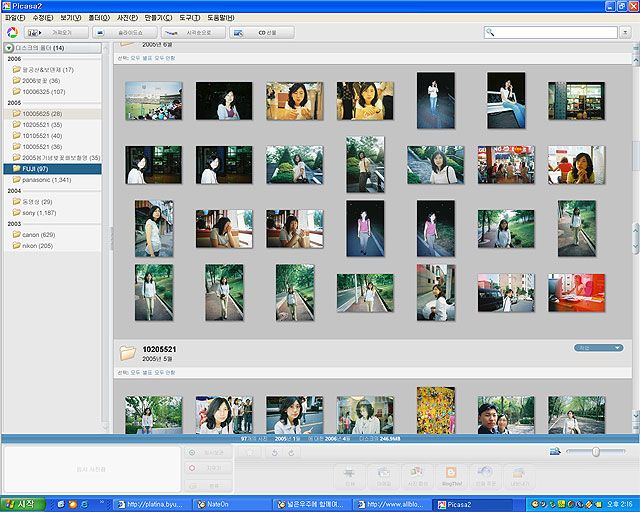
Task: Open the Timeline (시각순으로) view button
Action: tap(193, 33)
